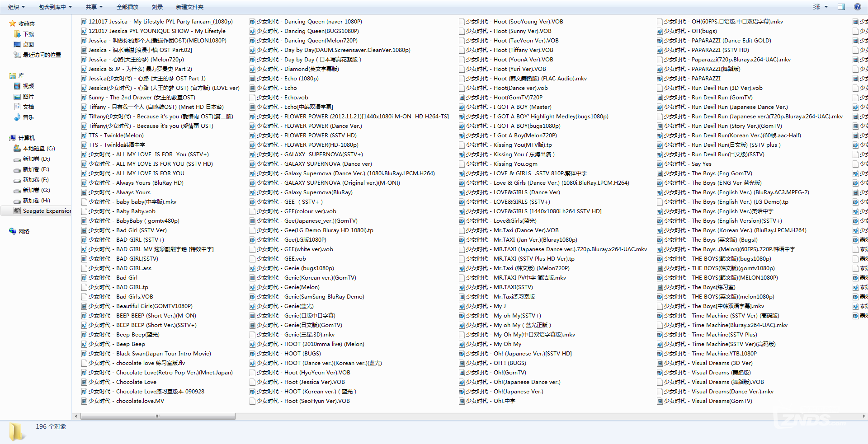Select file icon of 少女时代 - Echo.vob
This screenshot has width=868, height=444.
click(x=252, y=97)
